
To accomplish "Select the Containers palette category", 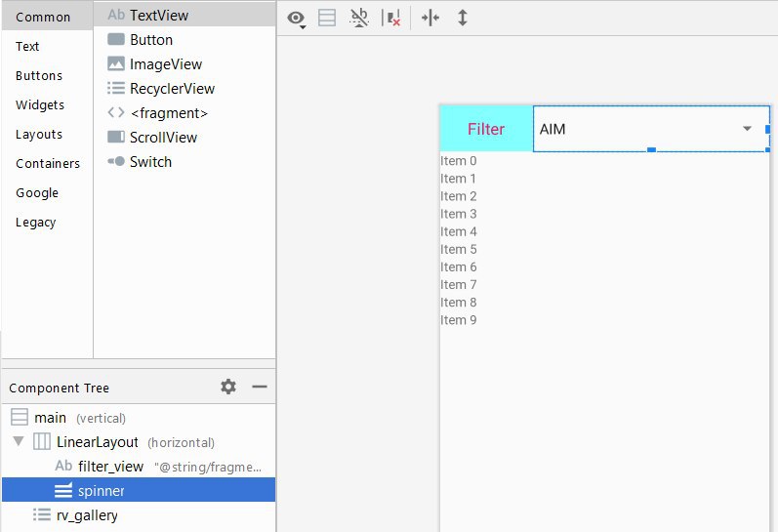I will pos(48,163).
